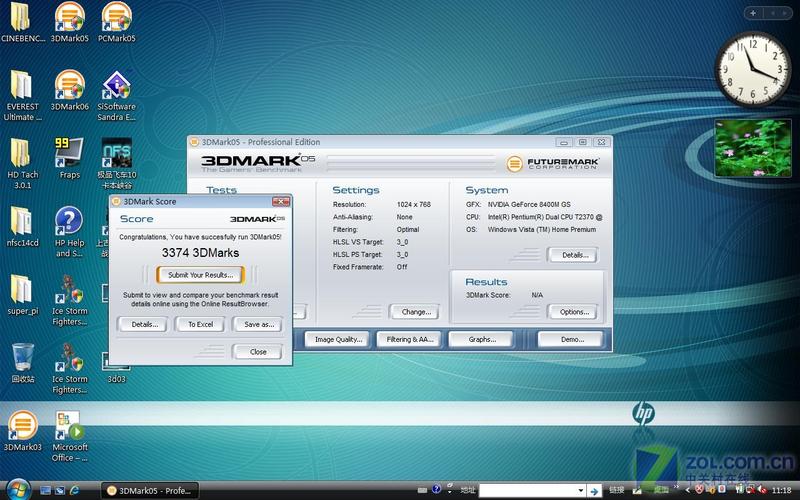The image size is (800, 500).
Task: Open the HD Tach 3.0.1 folder
Action: click(x=22, y=163)
